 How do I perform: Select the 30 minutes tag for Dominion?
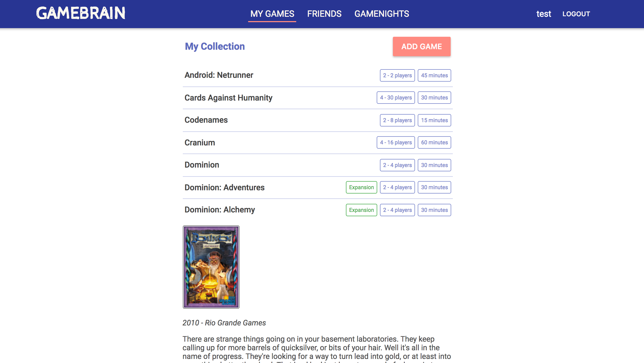click(x=434, y=165)
